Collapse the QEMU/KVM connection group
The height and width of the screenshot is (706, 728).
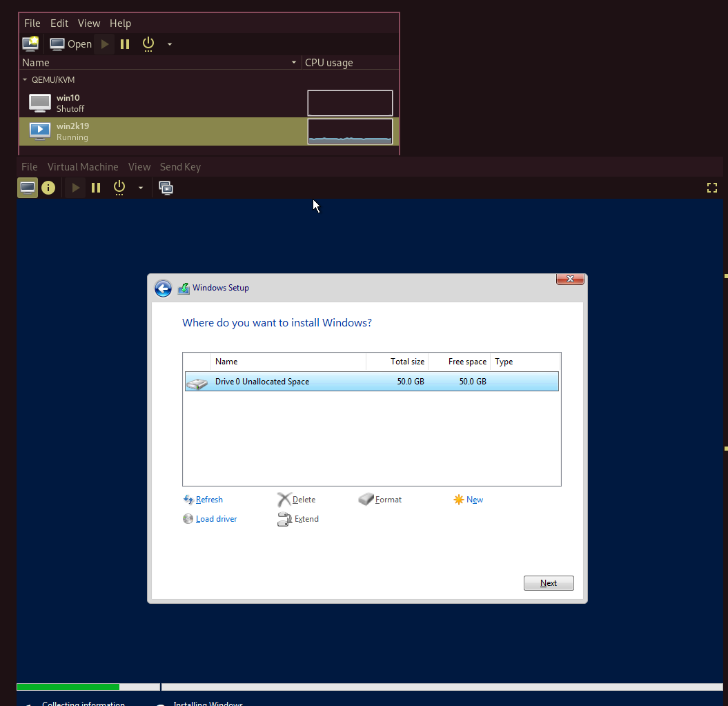click(x=25, y=80)
